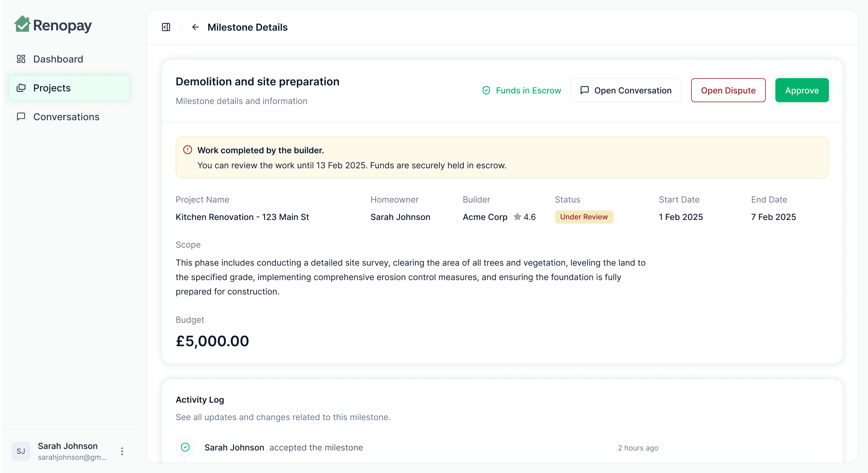This screenshot has height=473, width=868.
Task: Click the warning icon in the yellow banner
Action: [x=187, y=150]
